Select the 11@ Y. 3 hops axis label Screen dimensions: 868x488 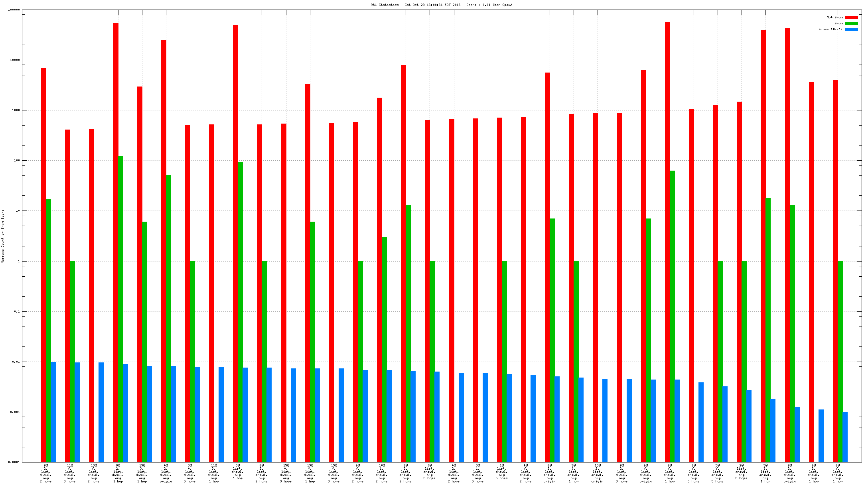[x=69, y=473]
